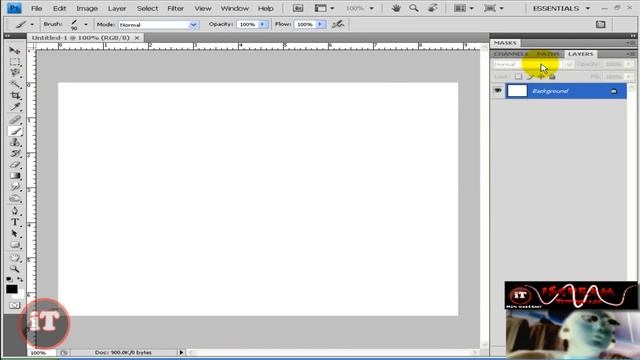The height and width of the screenshot is (360, 640).
Task: Select the Type tool
Action: point(15,222)
